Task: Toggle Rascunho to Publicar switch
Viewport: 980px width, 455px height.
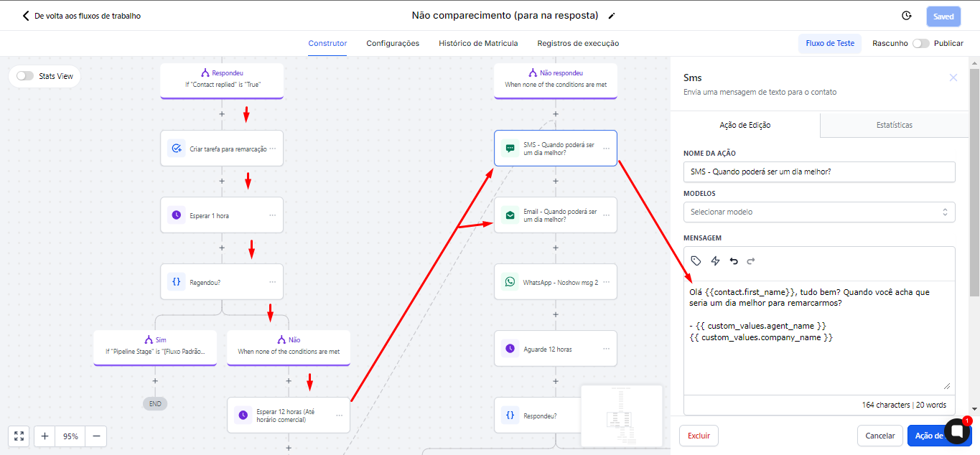Action: 920,43
